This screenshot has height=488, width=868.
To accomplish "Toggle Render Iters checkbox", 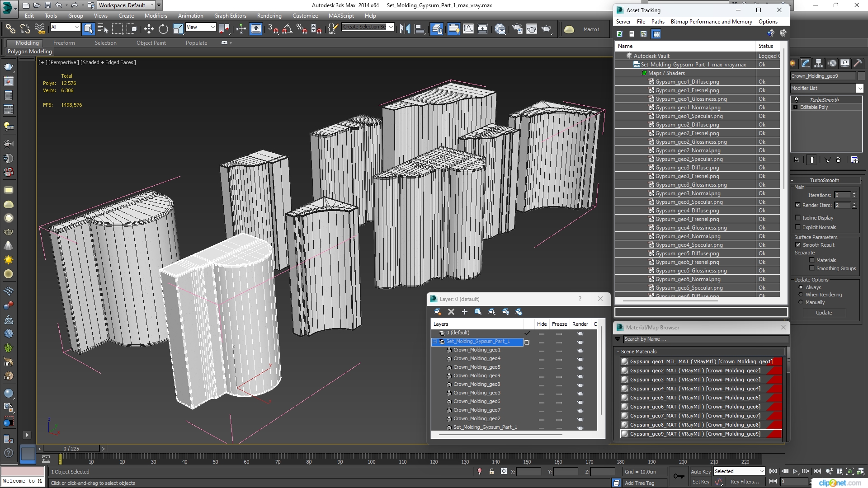I will click(x=797, y=205).
